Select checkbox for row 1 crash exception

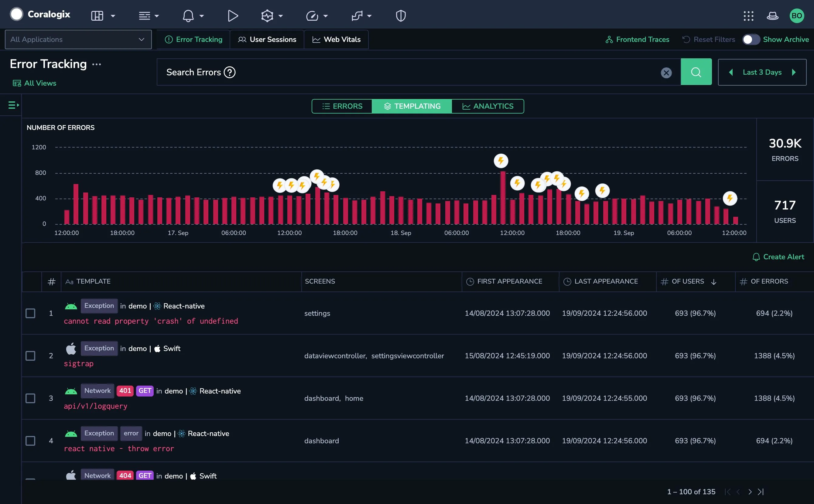click(x=30, y=313)
